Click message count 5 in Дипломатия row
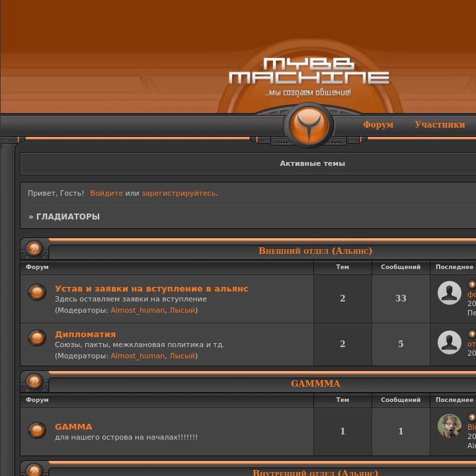 click(401, 344)
